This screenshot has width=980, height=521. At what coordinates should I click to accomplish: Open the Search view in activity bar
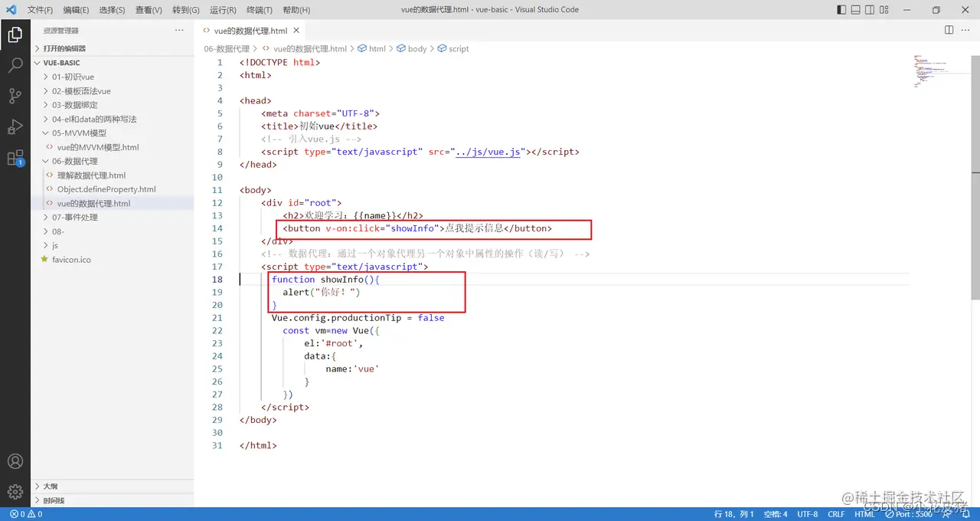(15, 65)
